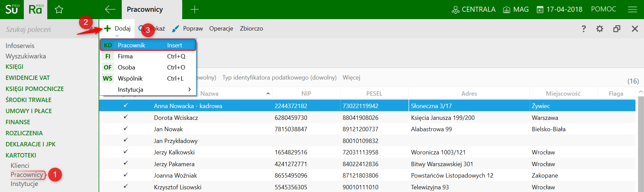Screen dimensions: 644x192
Task: Open Typ identyfikatora podatkowego filter
Action: tap(279, 78)
